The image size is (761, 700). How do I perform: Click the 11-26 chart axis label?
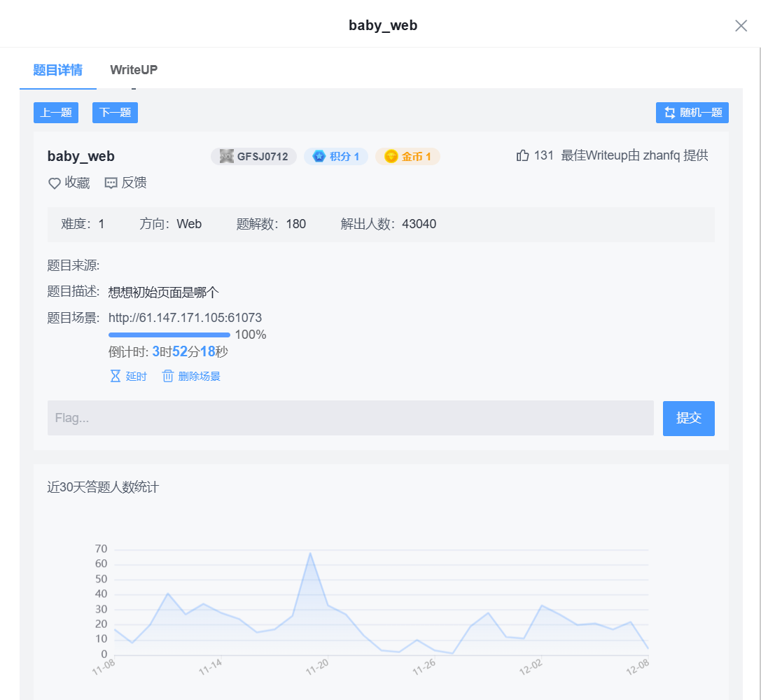(x=424, y=668)
